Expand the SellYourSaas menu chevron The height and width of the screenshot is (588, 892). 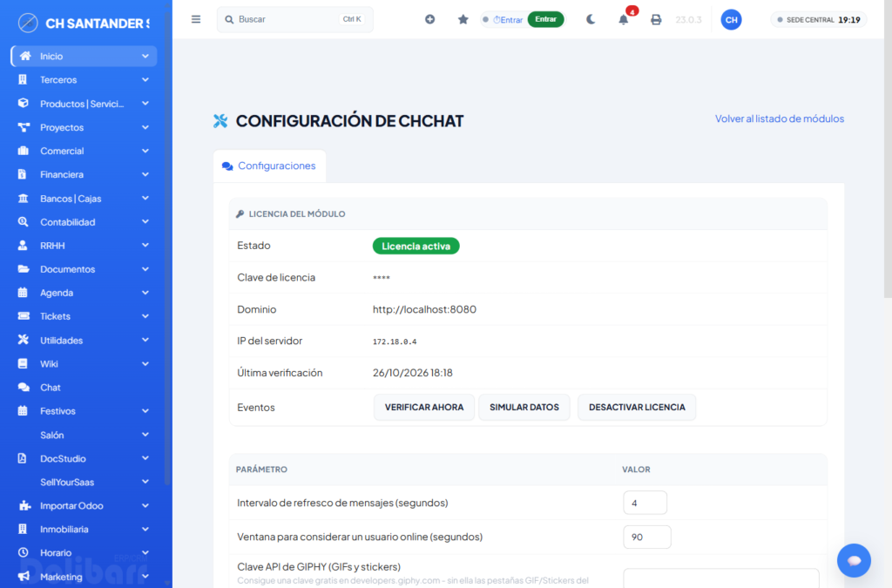[145, 482]
